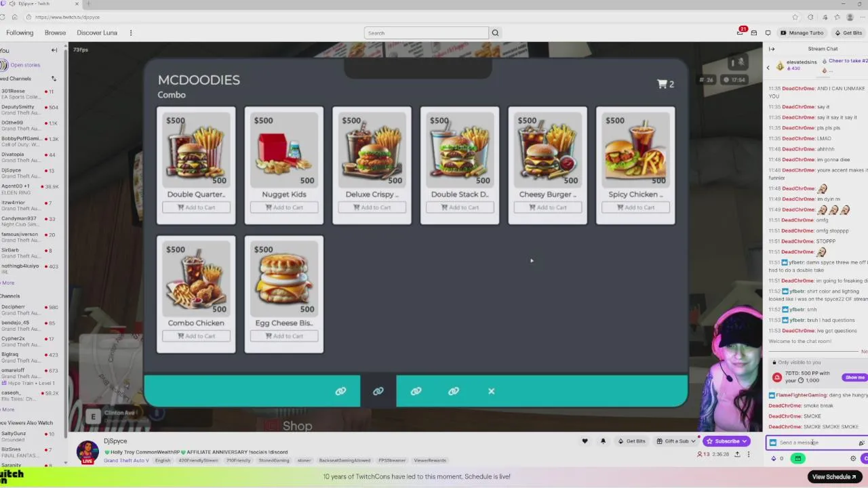Click the third link icon in teal bar
The width and height of the screenshot is (868, 488).
point(416,391)
